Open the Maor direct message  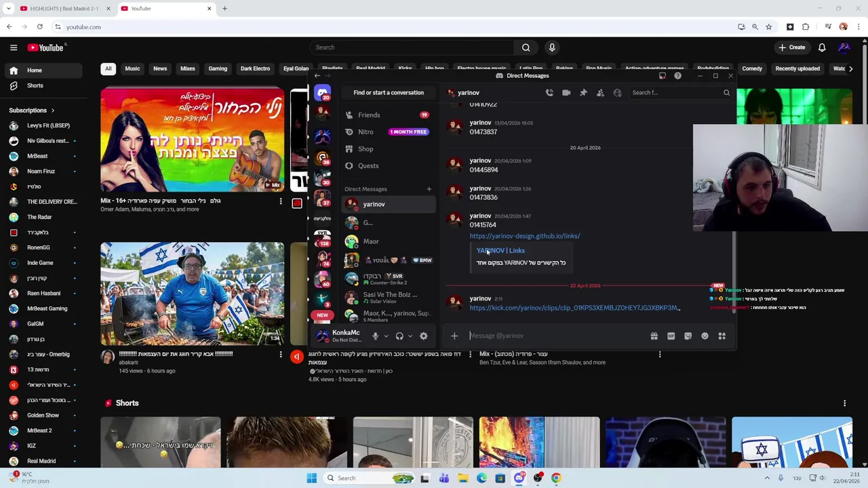[x=387, y=241]
